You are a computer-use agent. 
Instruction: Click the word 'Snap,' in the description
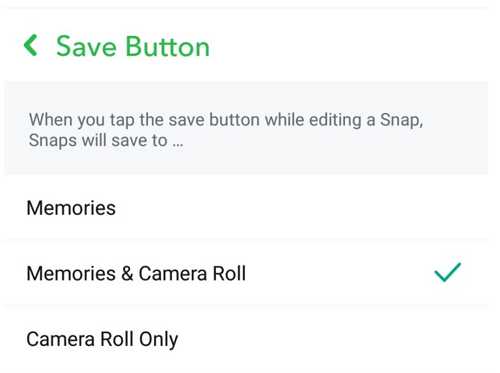[402, 120]
